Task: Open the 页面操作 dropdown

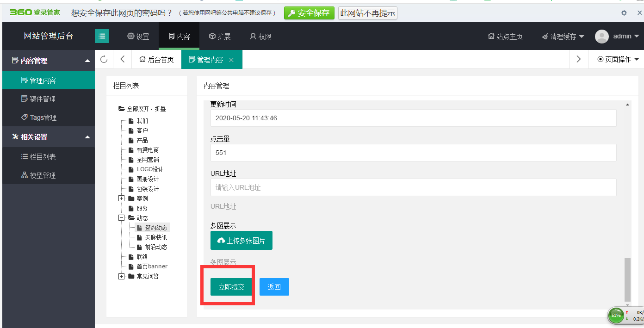Action: 618,59
